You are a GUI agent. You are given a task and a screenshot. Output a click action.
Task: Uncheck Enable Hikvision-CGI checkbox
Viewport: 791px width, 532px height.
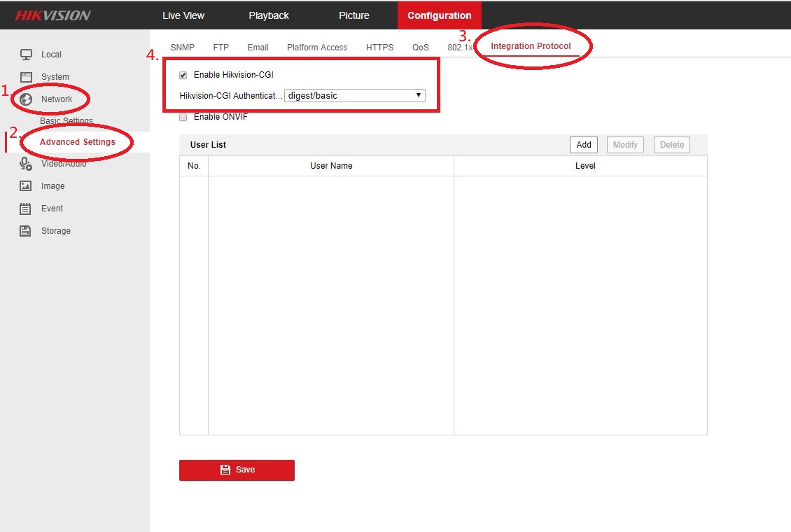(183, 75)
